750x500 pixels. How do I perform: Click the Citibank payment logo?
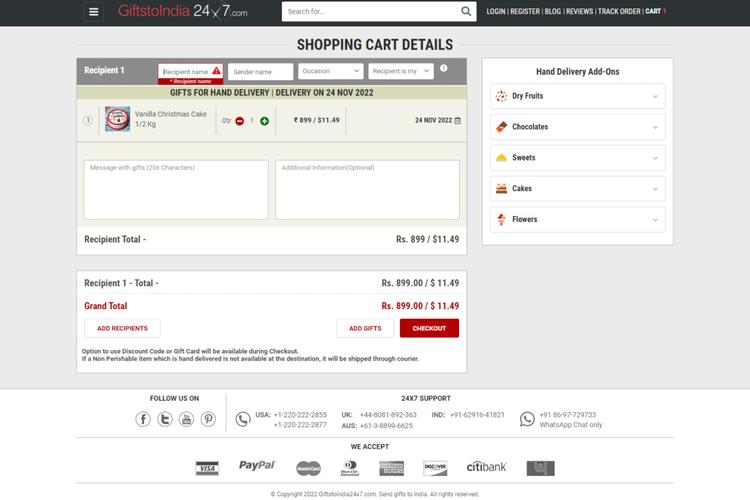tap(486, 467)
